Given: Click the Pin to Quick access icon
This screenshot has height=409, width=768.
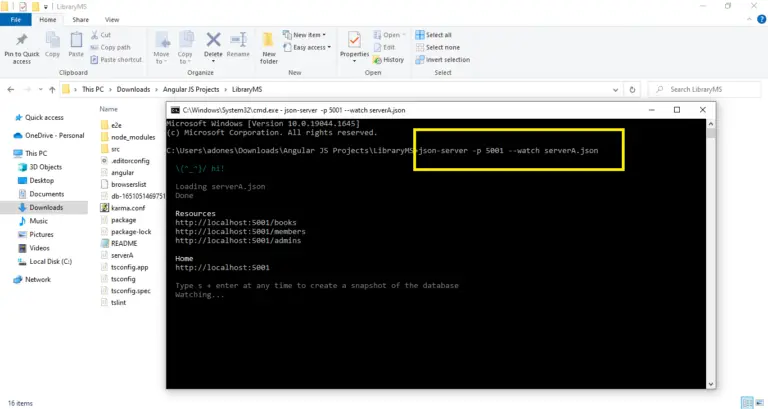Looking at the screenshot, I should pos(22,40).
